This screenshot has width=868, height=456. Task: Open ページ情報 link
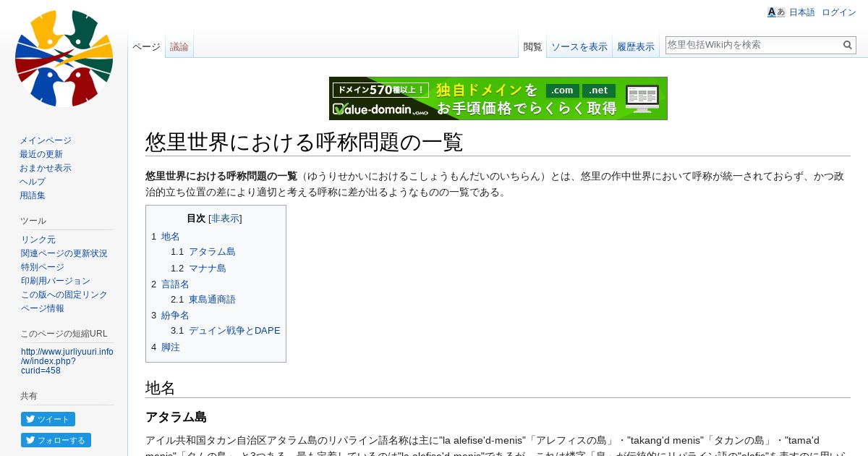(x=43, y=308)
